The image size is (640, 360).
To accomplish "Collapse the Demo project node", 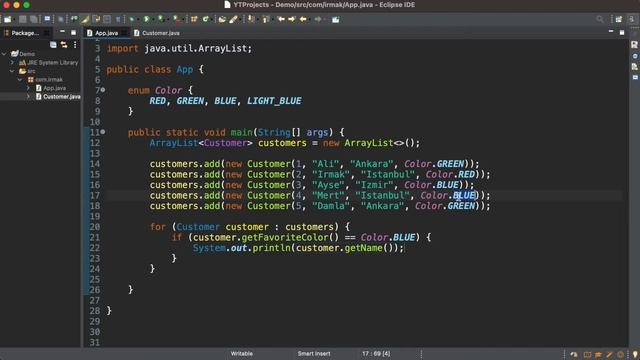I will [x=4, y=53].
